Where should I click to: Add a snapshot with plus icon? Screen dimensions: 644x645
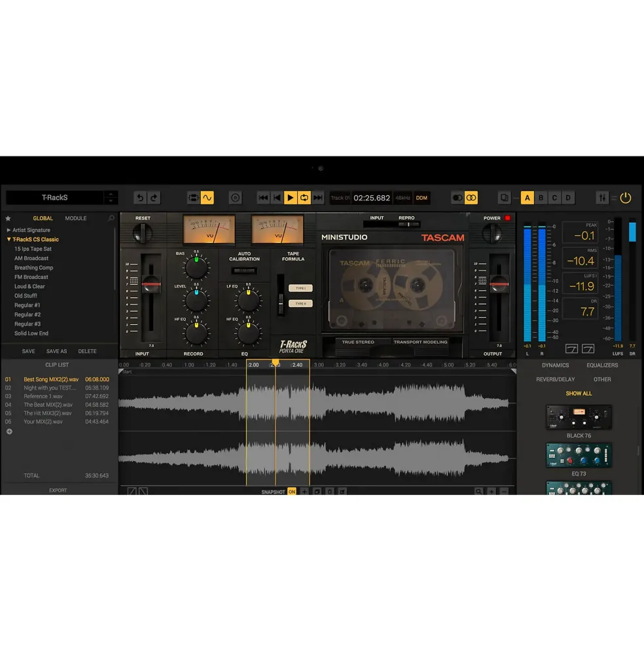[304, 492]
